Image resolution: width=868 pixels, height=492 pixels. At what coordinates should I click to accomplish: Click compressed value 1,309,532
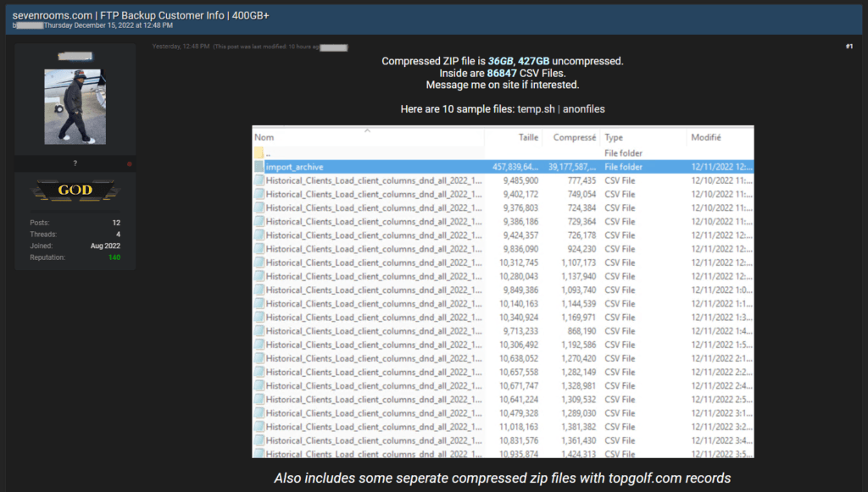click(x=578, y=400)
